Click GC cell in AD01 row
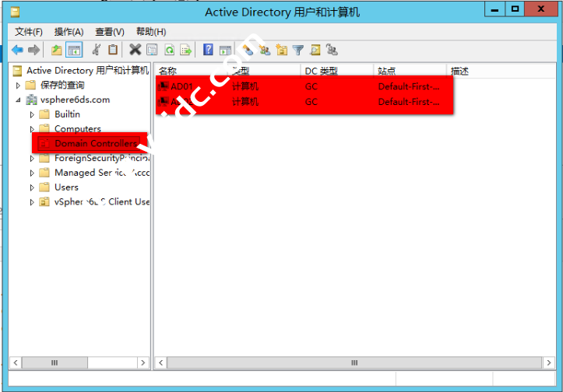 point(311,86)
